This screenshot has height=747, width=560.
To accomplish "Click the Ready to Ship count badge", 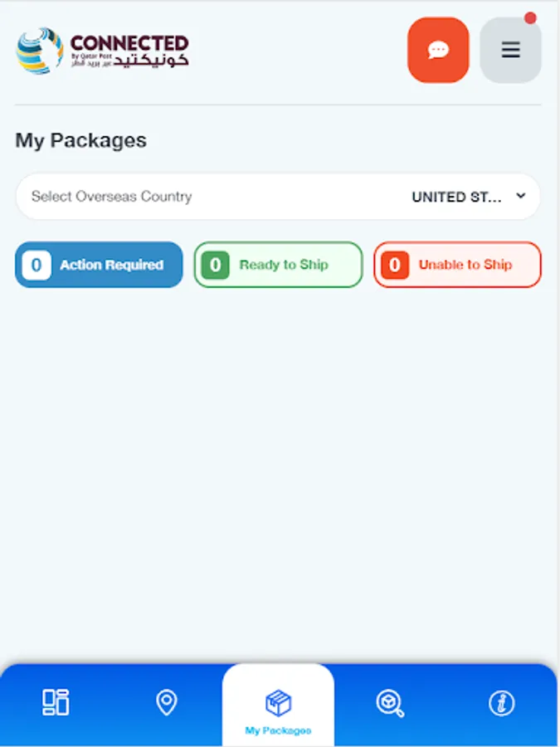I will 216,265.
